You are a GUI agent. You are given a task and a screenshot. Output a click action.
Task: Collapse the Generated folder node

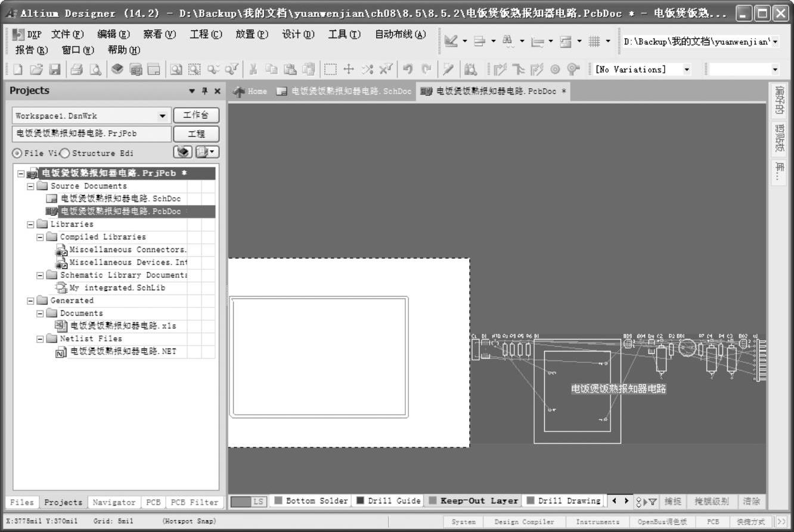(x=30, y=301)
